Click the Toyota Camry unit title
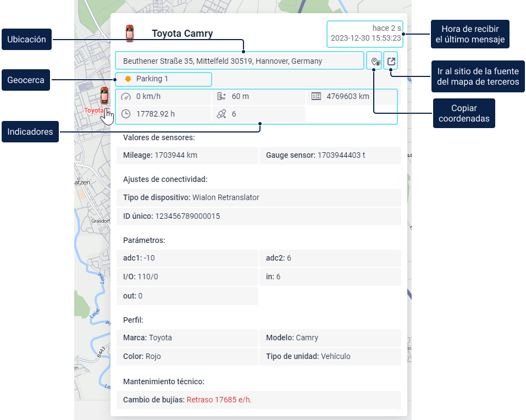 pyautogui.click(x=182, y=34)
